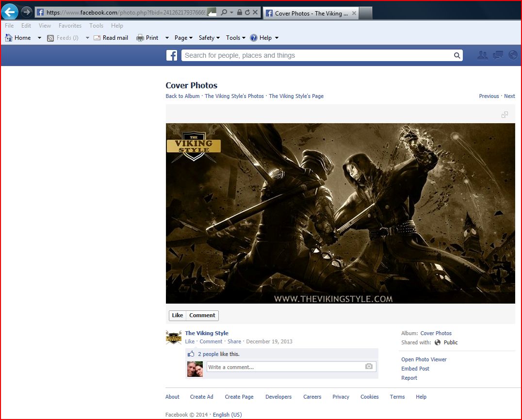Click the Facebook search magnifier button

pos(457,56)
